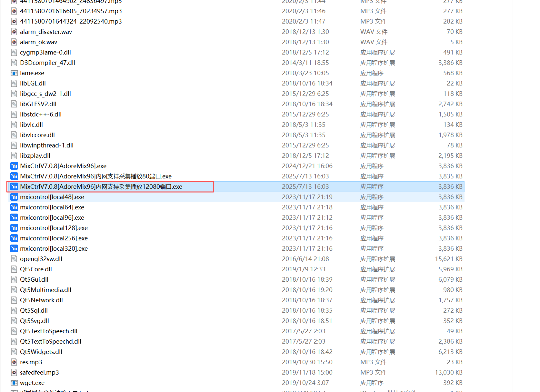Click the icon for mxicontrol[local320].exe

14,249
